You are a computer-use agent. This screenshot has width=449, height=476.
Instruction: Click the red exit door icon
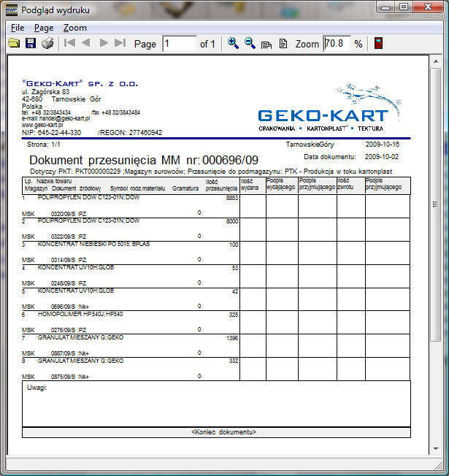[378, 44]
